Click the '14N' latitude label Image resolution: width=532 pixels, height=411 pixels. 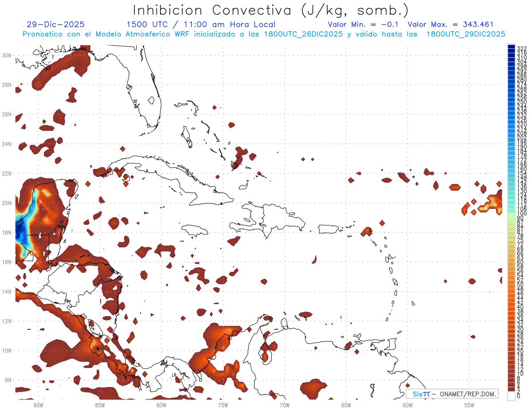click(x=6, y=291)
